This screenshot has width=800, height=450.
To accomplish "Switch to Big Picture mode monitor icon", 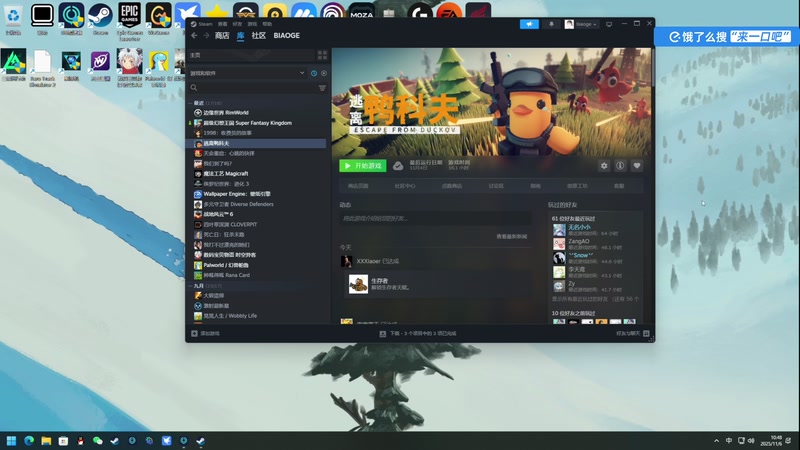I will pyautogui.click(x=609, y=24).
